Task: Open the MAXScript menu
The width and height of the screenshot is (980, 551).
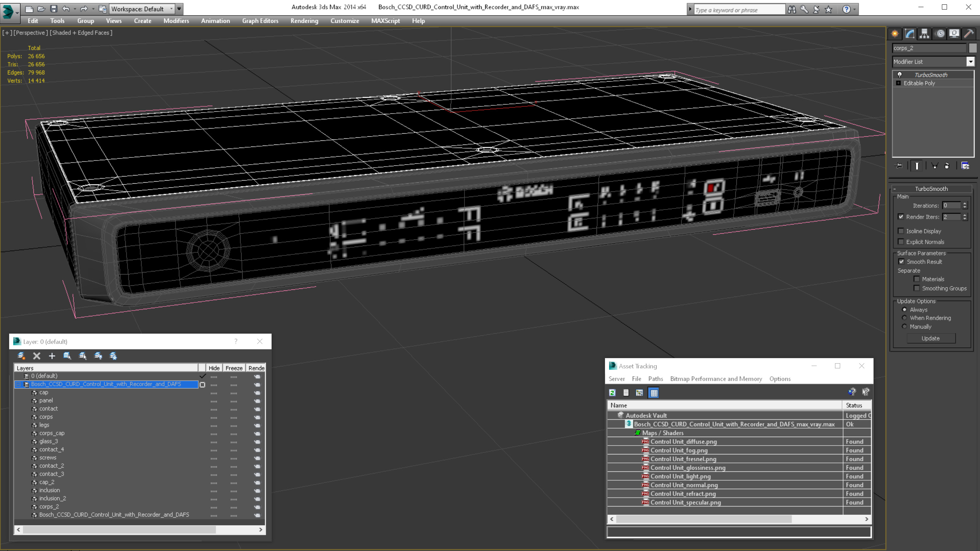Action: pos(386,21)
